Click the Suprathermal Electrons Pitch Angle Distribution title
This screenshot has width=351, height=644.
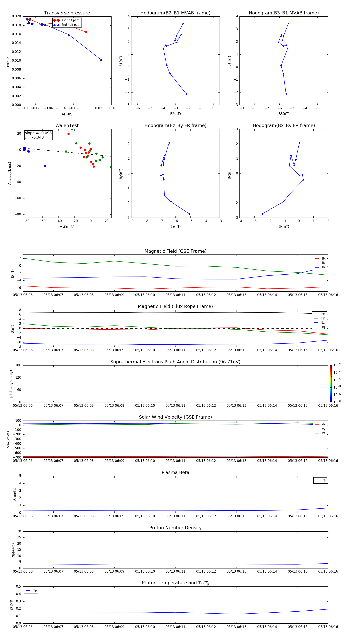coord(175,362)
